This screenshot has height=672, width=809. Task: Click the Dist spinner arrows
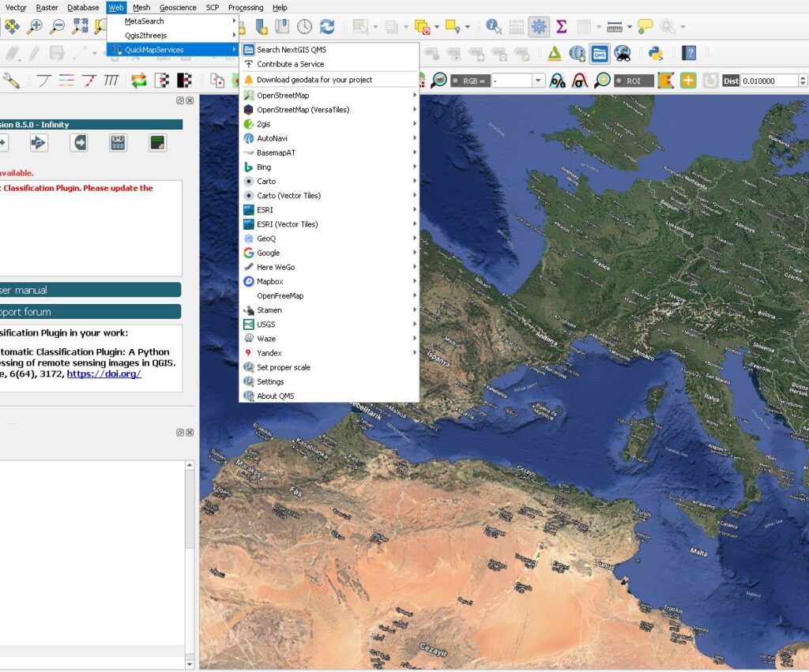point(803,81)
